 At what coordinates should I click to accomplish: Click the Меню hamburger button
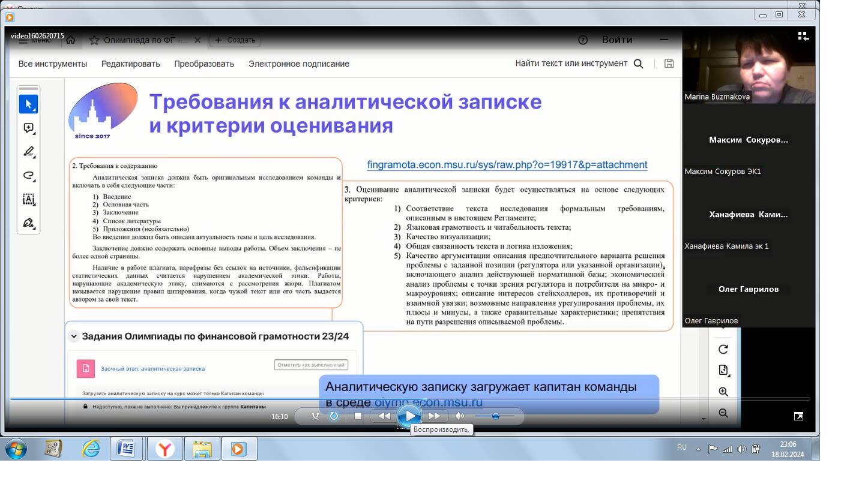34,40
